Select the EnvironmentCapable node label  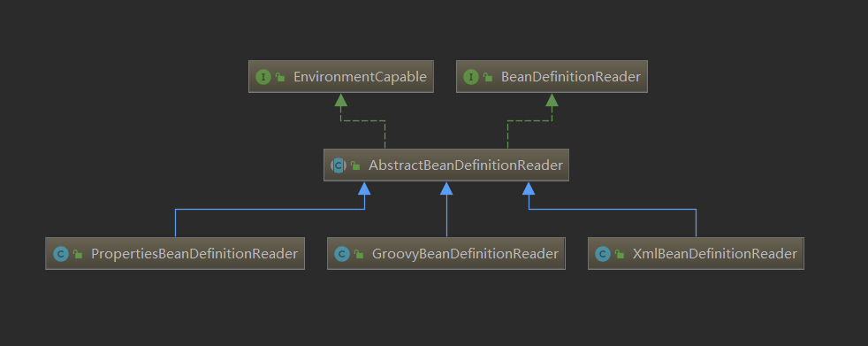(360, 77)
